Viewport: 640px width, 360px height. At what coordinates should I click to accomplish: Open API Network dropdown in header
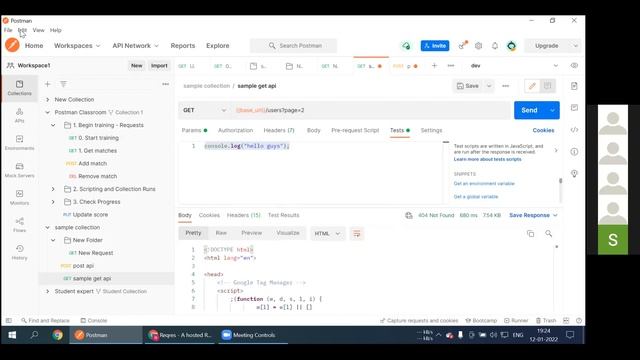tap(136, 46)
